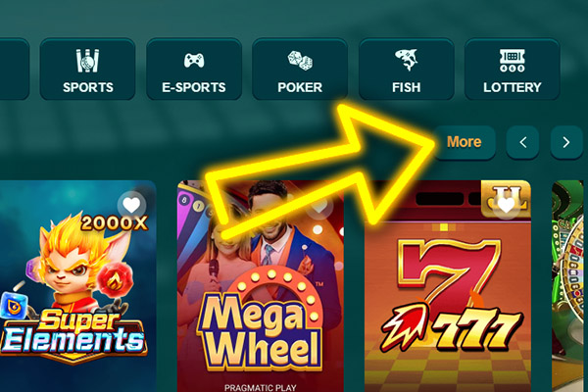Play the 777 slot game thumbnail

448,286
